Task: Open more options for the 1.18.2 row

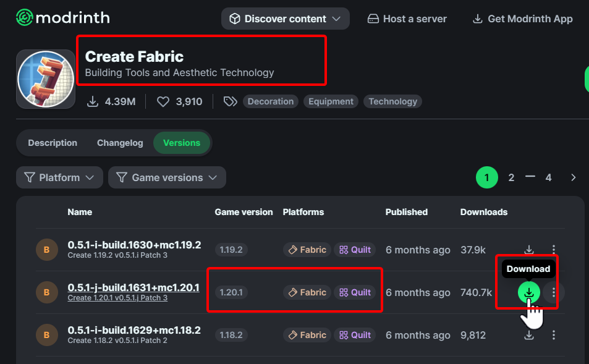Action: pos(554,335)
